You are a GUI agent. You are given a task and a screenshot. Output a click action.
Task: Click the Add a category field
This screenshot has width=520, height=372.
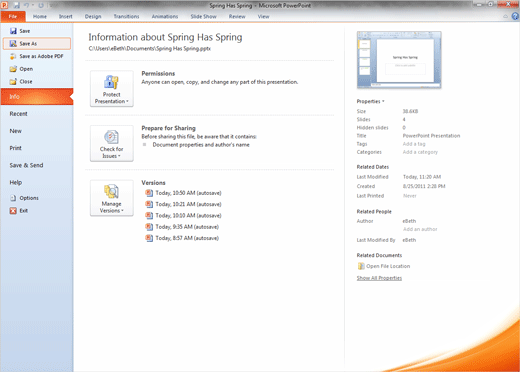[x=420, y=152]
